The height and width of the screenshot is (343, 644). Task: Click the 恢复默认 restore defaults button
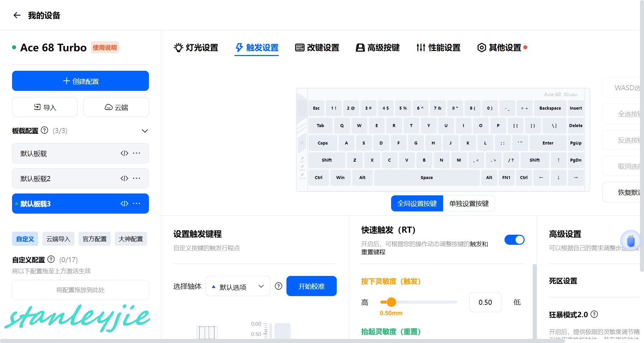[622, 192]
